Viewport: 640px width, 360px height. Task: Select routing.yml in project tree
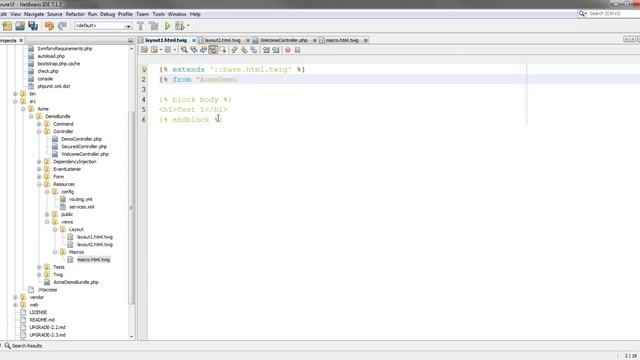(80, 199)
